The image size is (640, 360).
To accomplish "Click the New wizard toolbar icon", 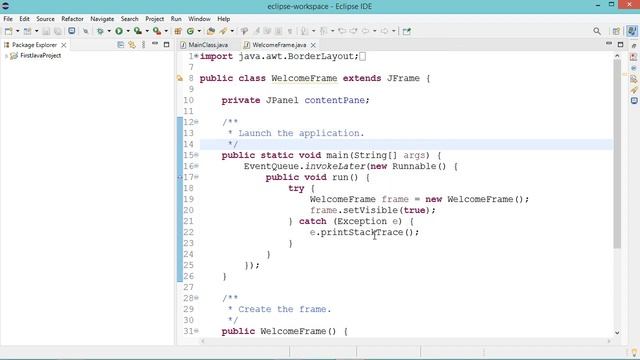I will point(8,31).
